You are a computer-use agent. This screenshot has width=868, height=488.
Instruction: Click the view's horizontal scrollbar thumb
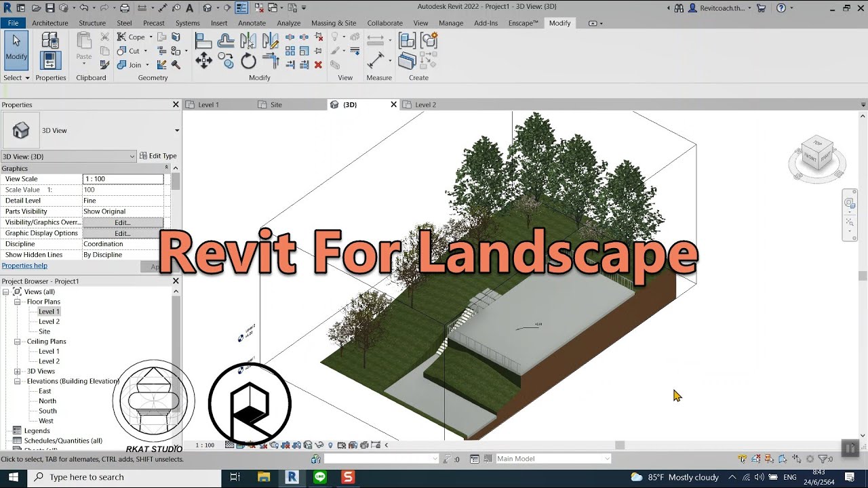[620, 445]
